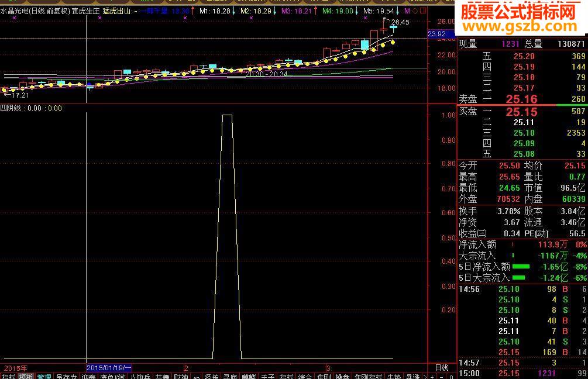Click the 14:57 trade row
Image resolution: width=588 pixels, height=379 pixels.
[522, 363]
